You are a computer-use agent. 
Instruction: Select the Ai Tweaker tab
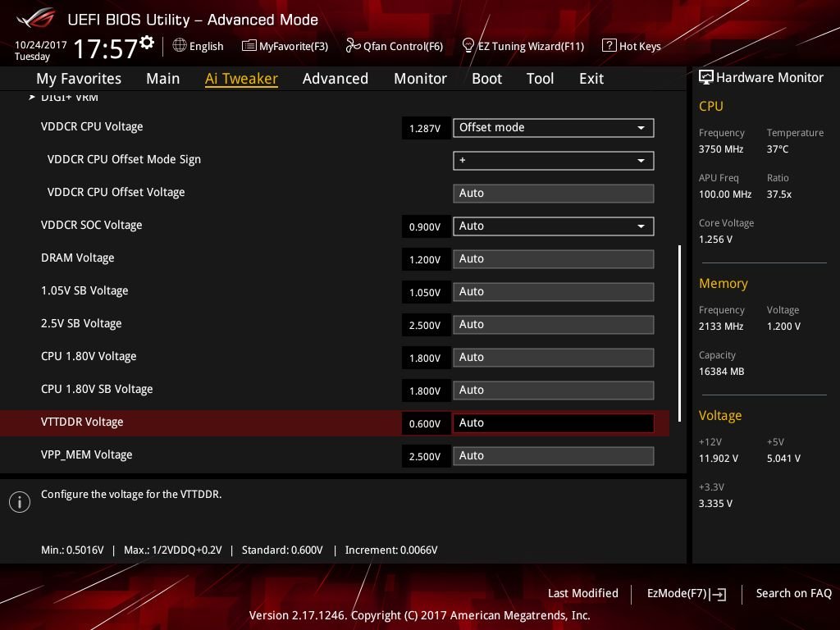coord(241,79)
